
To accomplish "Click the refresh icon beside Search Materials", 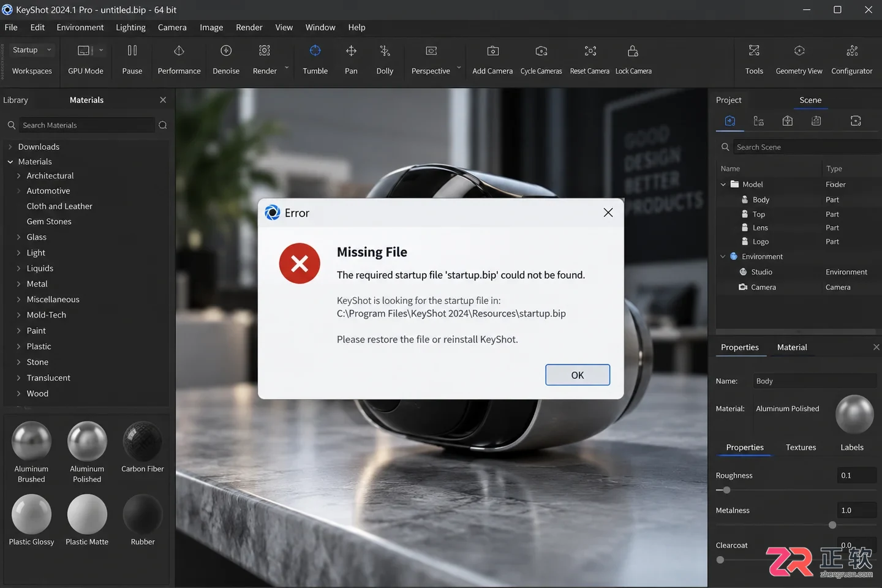I will tap(162, 125).
